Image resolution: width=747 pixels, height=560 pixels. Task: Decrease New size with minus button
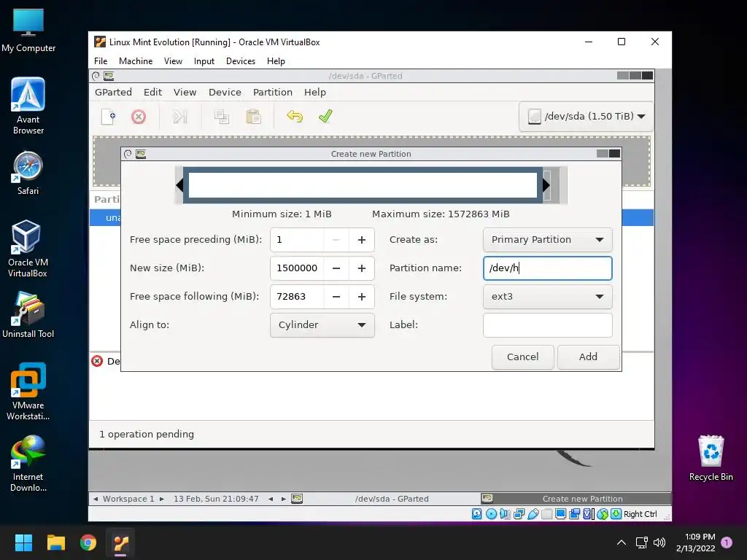pyautogui.click(x=336, y=268)
